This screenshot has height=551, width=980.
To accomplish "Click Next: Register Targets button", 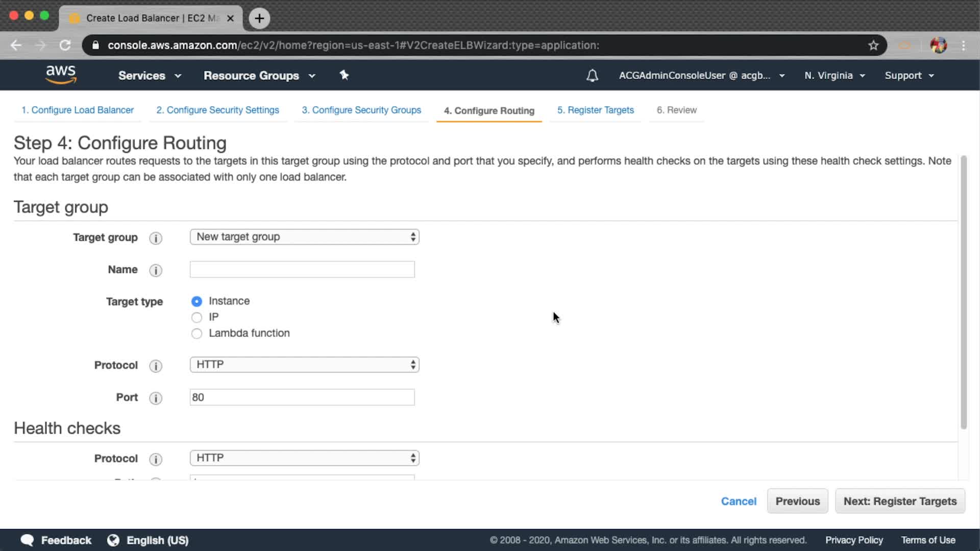I will coord(899,501).
